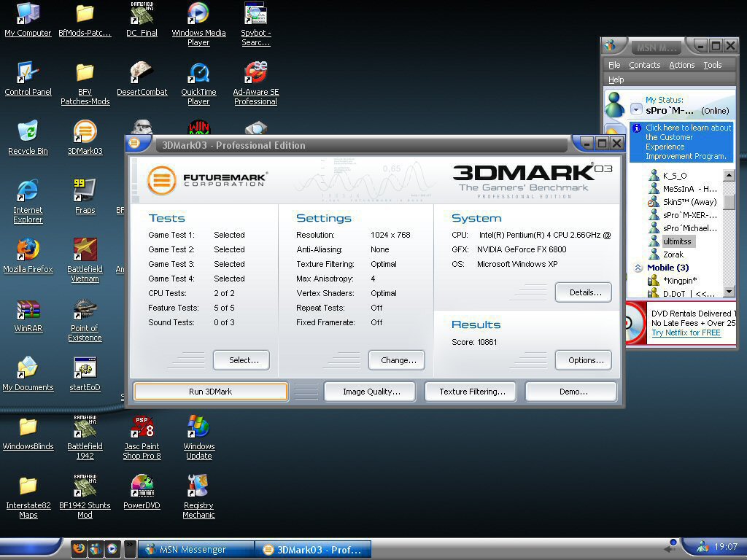This screenshot has height=560, width=747.
Task: Select the *Kingpin* mobile contact
Action: point(672,281)
